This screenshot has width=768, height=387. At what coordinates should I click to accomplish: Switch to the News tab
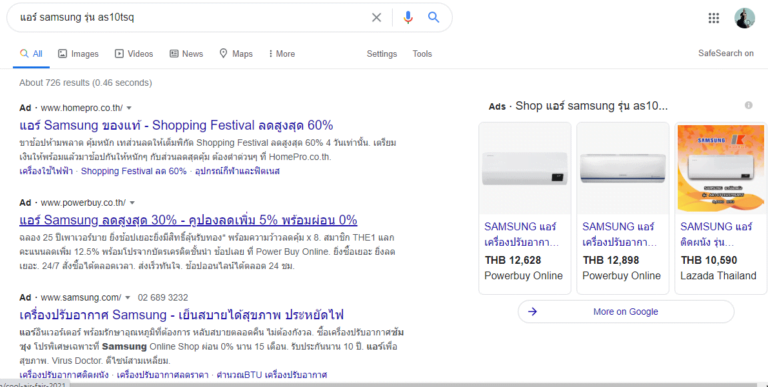pos(186,54)
